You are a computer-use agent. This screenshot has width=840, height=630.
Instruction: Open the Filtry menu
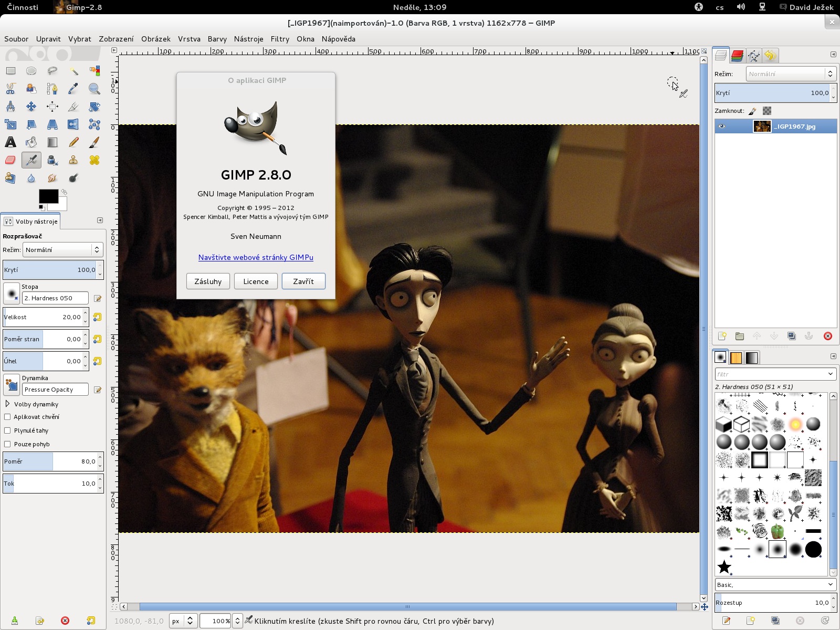click(280, 39)
